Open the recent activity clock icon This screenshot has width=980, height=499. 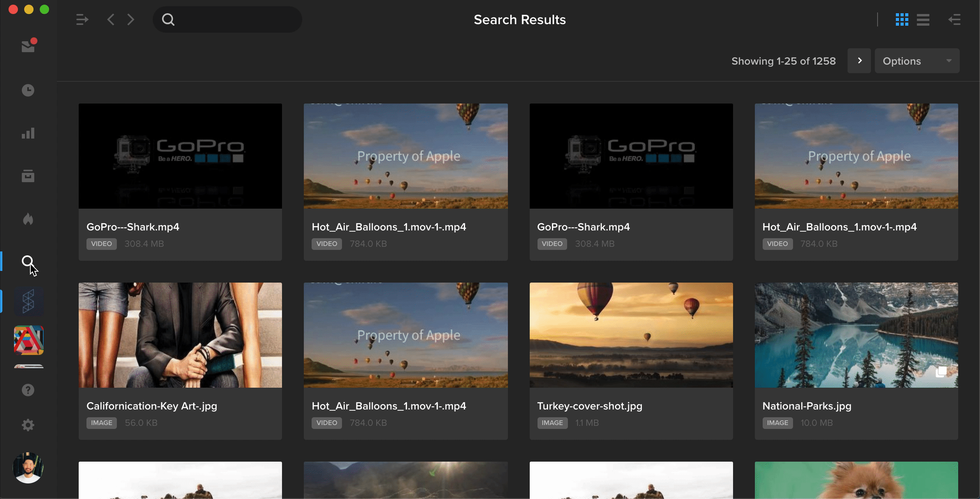pyautogui.click(x=28, y=90)
